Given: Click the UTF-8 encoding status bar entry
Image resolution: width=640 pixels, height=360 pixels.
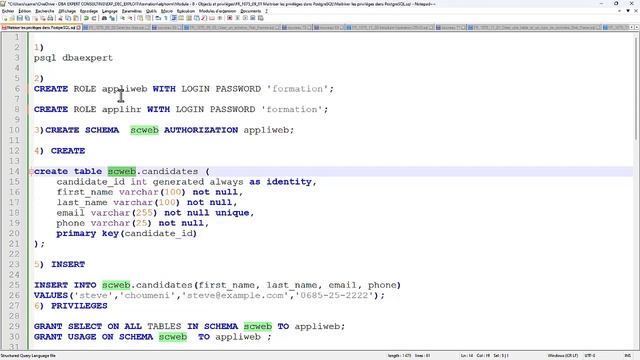Looking at the screenshot, I should pyautogui.click(x=590, y=356).
